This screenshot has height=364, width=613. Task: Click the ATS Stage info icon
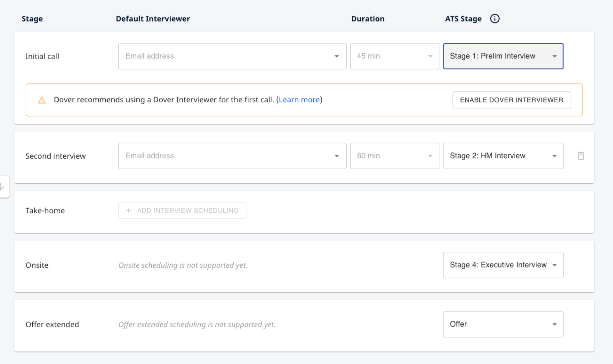pyautogui.click(x=495, y=19)
